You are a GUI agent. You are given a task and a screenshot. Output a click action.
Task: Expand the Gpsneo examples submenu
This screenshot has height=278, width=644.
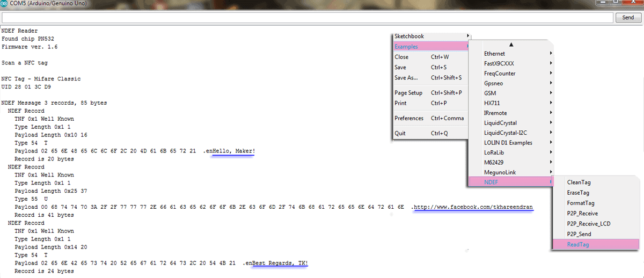click(511, 83)
